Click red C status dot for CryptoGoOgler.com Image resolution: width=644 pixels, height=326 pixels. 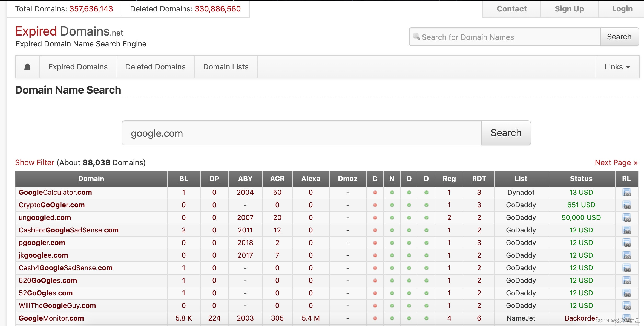click(x=375, y=205)
